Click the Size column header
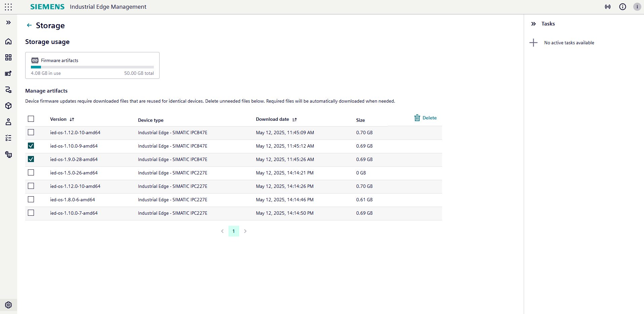 [x=360, y=120]
